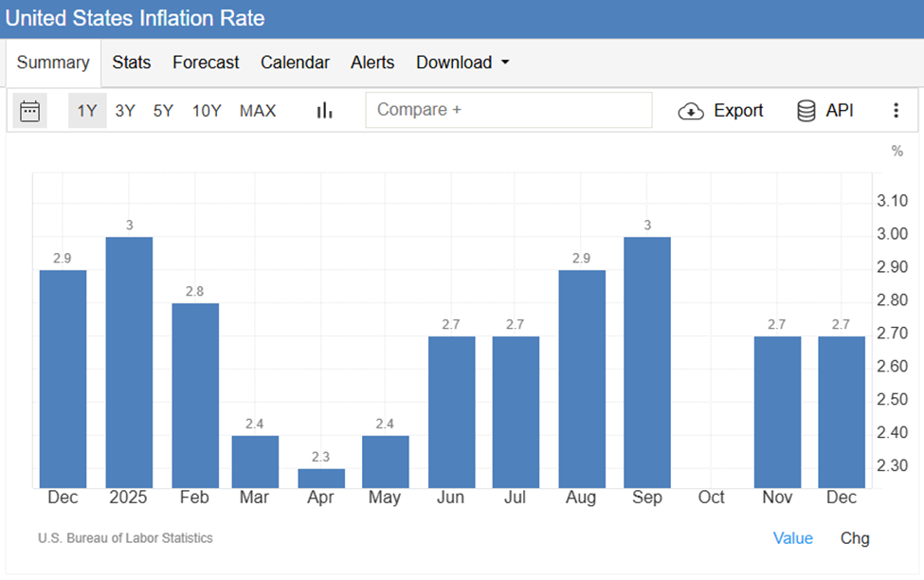Go to the Forecast tab
Screen dimensions: 924x580
206,63
